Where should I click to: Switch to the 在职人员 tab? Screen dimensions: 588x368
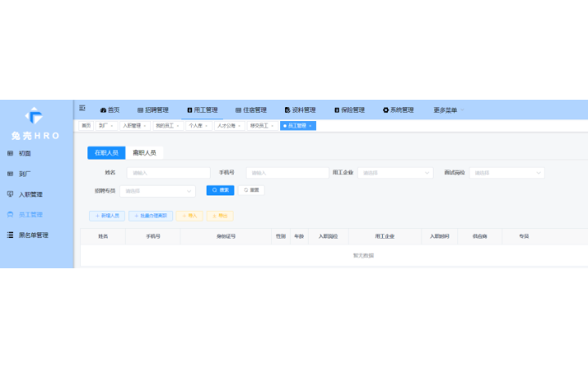click(106, 153)
